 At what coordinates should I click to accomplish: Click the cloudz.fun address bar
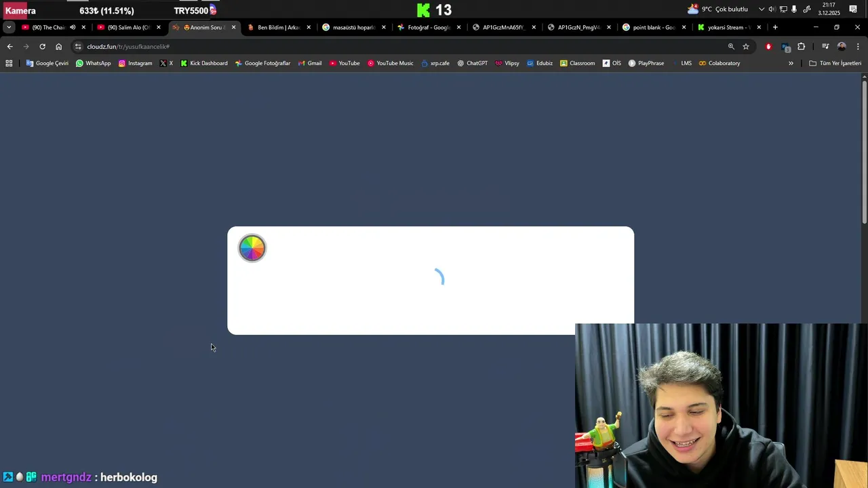point(400,46)
